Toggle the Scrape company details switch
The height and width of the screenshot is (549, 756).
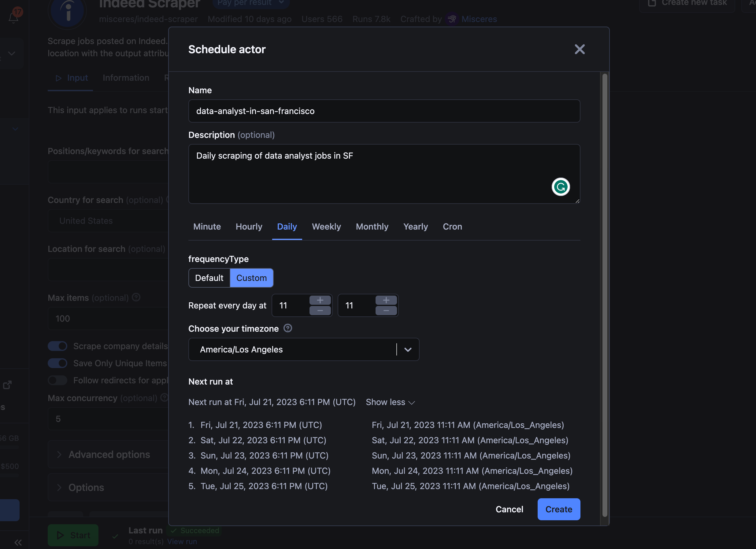(57, 346)
